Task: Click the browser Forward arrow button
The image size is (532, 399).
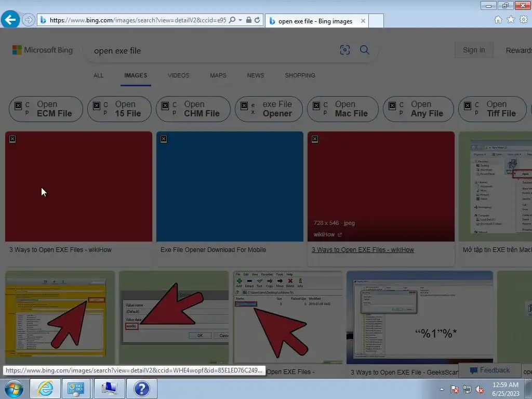Action: pyautogui.click(x=29, y=20)
